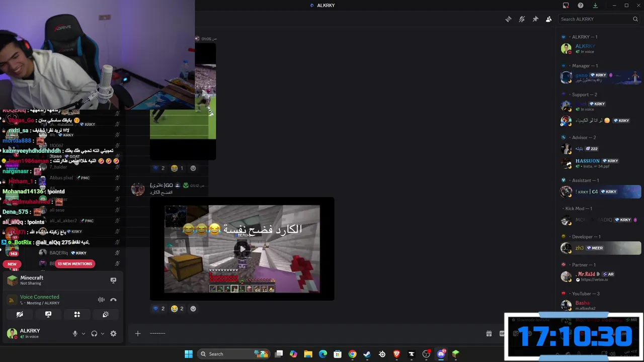React with blue heart on Minecraft video
The image size is (644, 362).
[x=159, y=309]
